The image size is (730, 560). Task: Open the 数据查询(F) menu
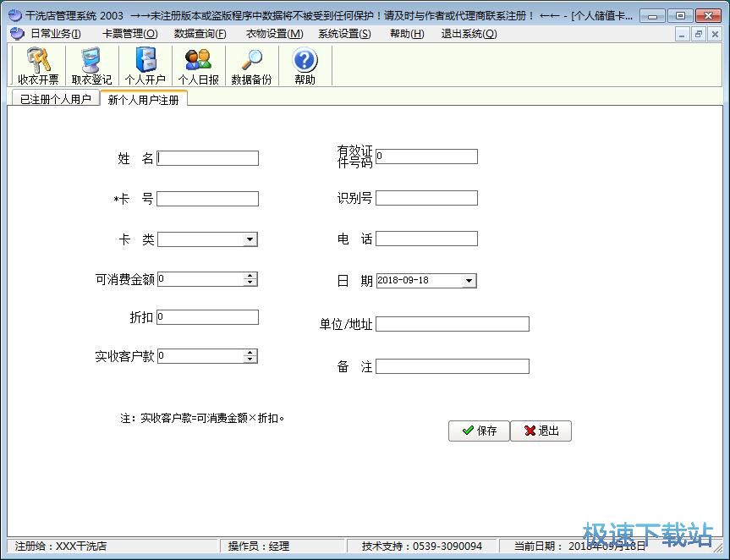pos(200,34)
